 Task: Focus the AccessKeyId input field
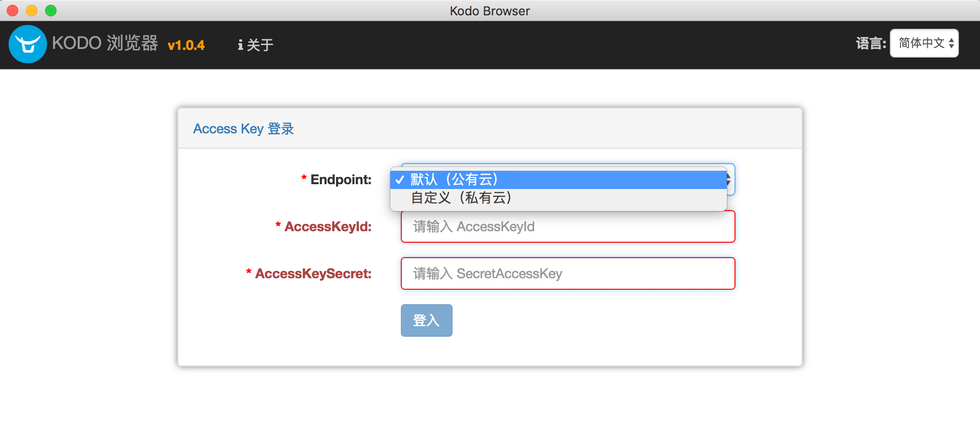[568, 226]
